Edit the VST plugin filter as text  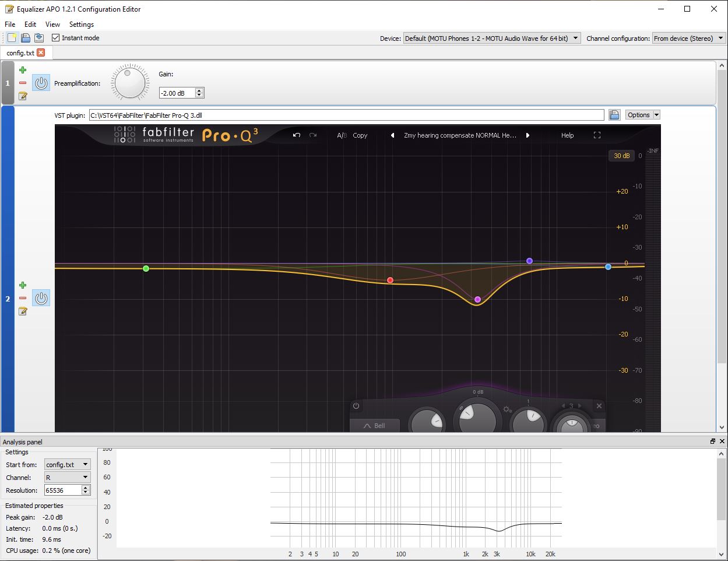coord(23,311)
